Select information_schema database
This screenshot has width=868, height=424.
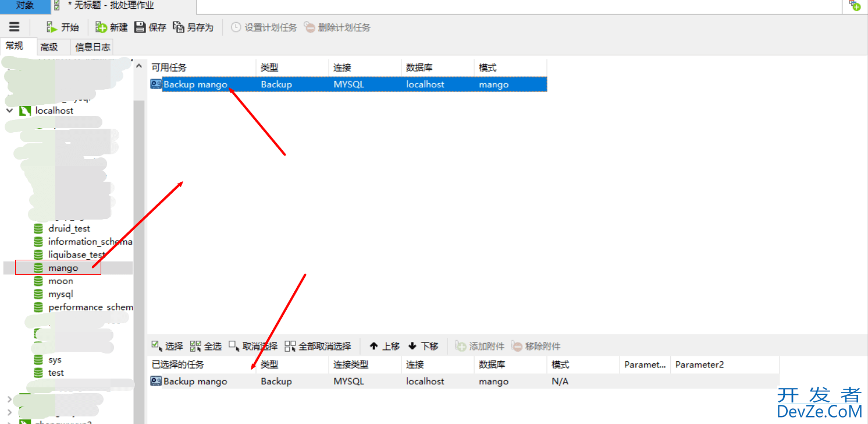(x=90, y=241)
